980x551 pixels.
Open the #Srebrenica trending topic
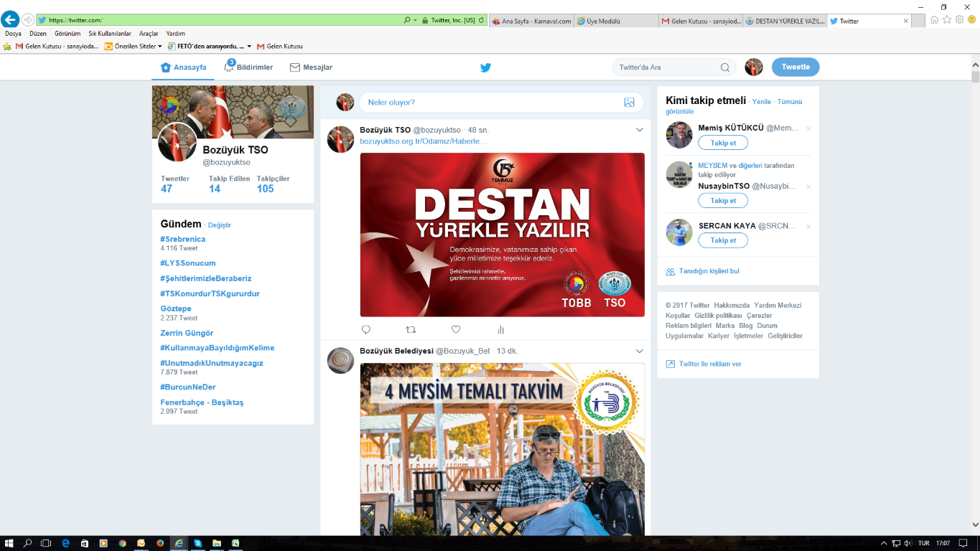(183, 239)
